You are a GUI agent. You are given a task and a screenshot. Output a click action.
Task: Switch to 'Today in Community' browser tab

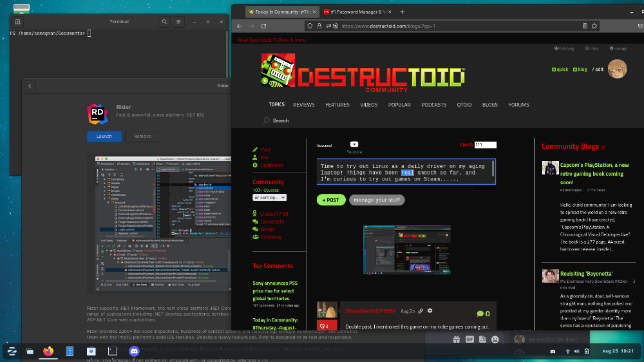coord(281,12)
